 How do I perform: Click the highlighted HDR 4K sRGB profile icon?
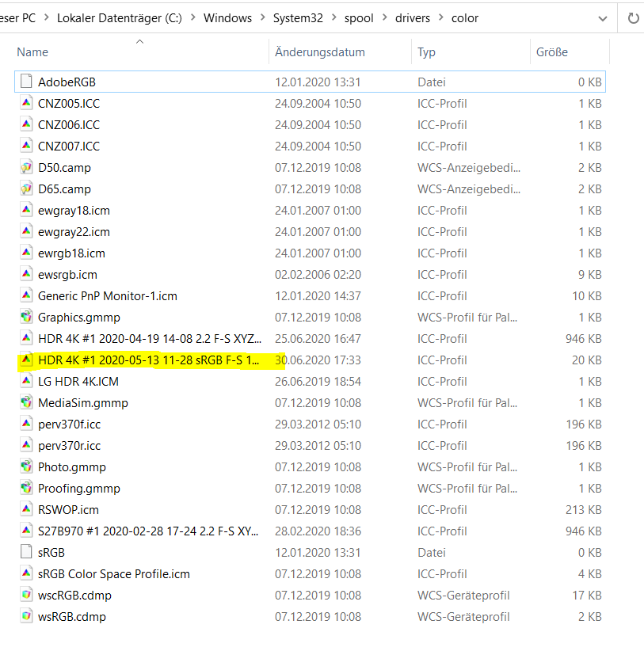click(x=25, y=360)
